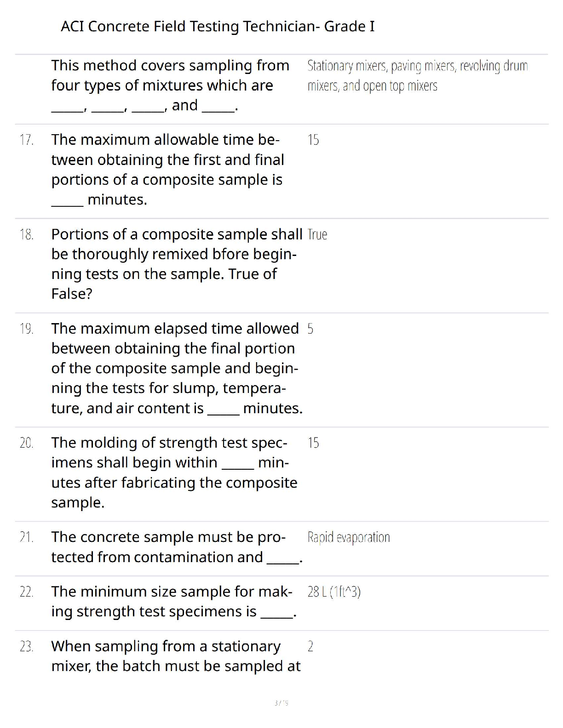Click question number 19

pyautogui.click(x=27, y=329)
